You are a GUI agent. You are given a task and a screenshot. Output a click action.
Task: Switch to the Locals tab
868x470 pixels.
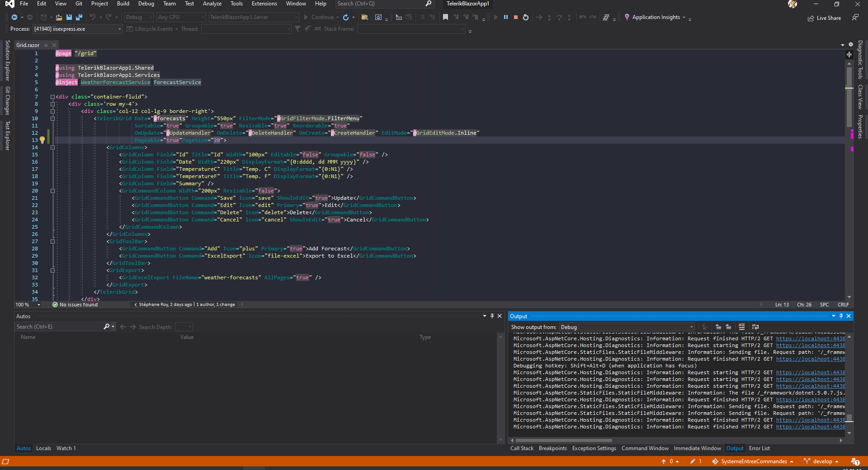click(x=43, y=448)
